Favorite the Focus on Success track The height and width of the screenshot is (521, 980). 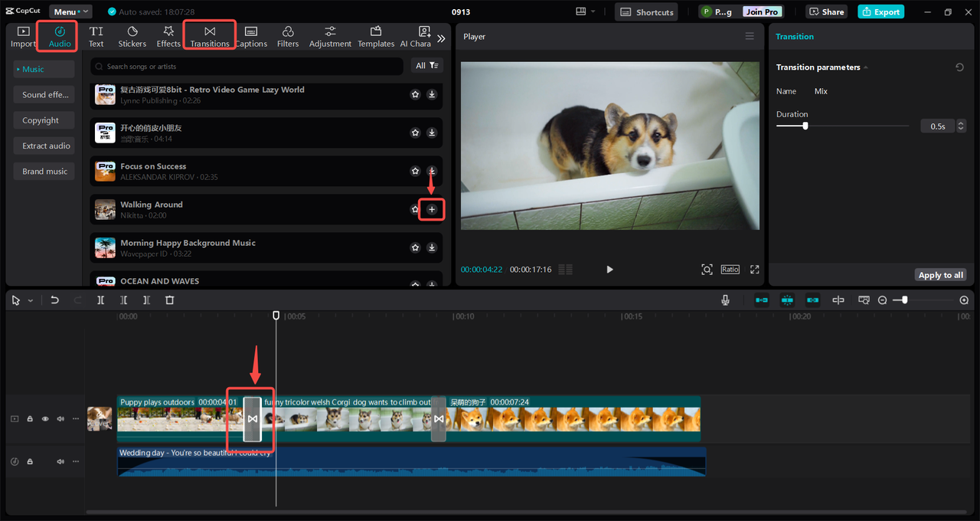415,171
